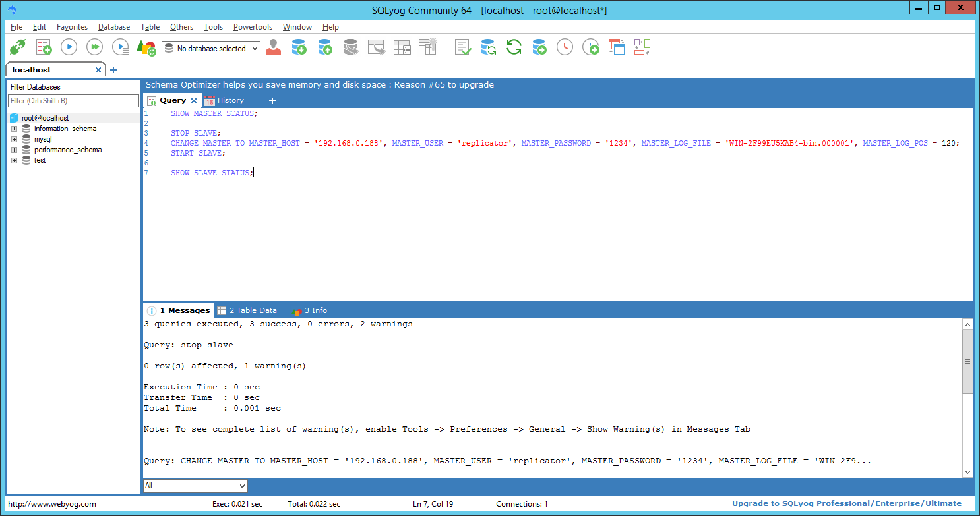Click the format query shapes icon
Viewport: 980px width, 516px height.
coord(146,47)
